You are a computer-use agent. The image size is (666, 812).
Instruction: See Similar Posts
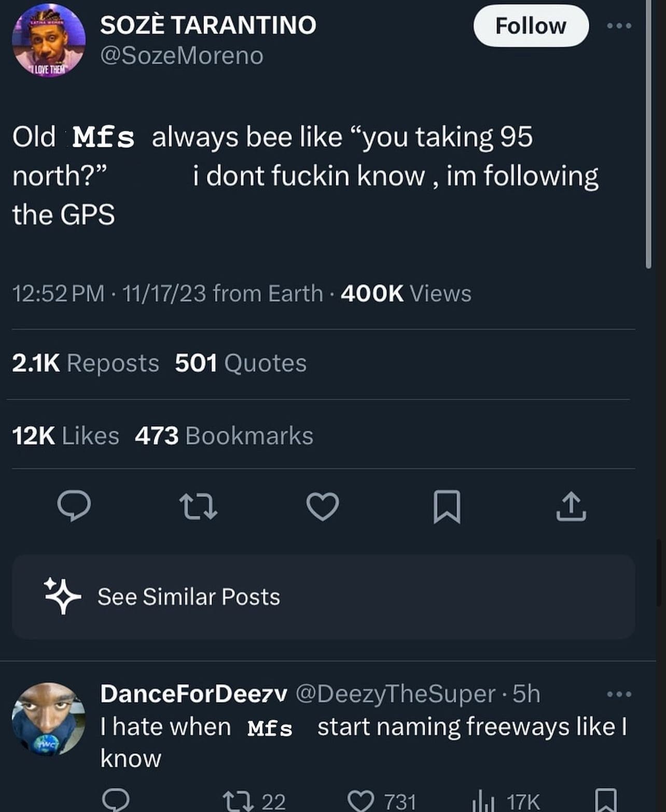click(x=189, y=597)
